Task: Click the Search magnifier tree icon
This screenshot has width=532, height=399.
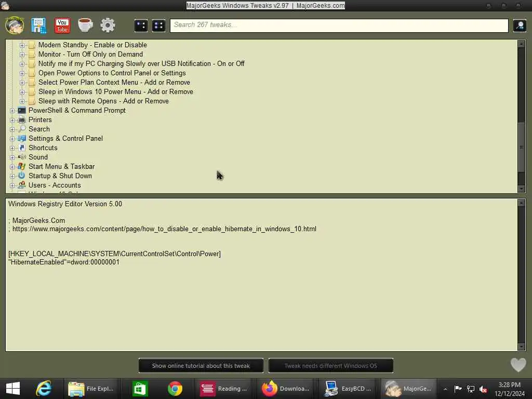Action: (22, 129)
